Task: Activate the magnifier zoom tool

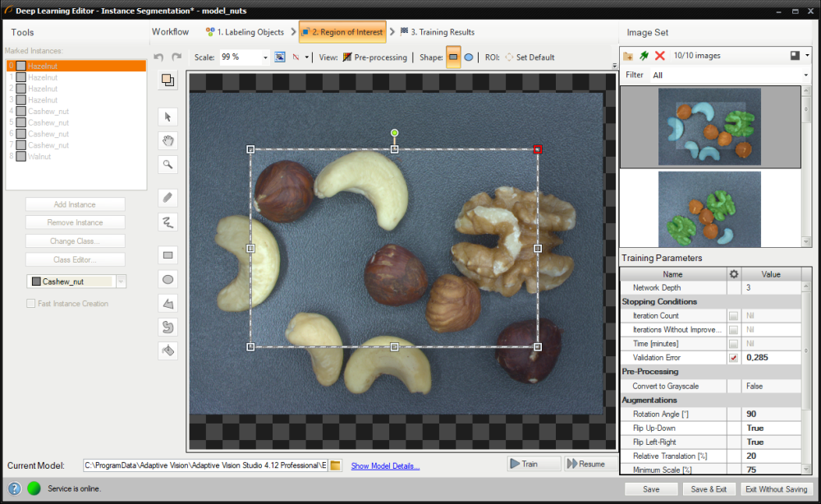Action: 167,164
